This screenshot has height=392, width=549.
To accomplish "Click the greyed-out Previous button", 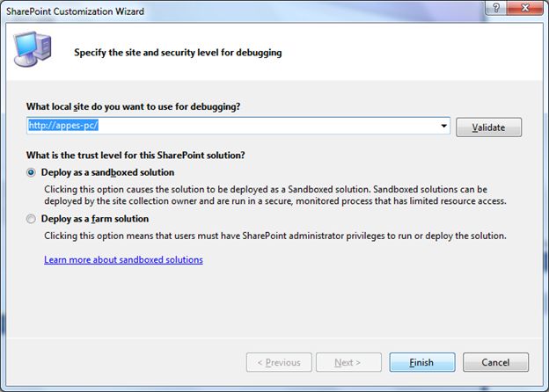I will coord(279,362).
